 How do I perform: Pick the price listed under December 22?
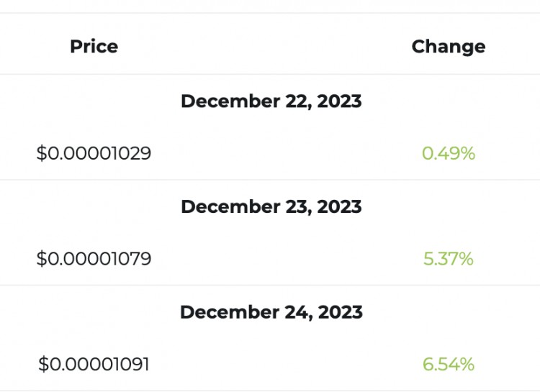coord(94,153)
